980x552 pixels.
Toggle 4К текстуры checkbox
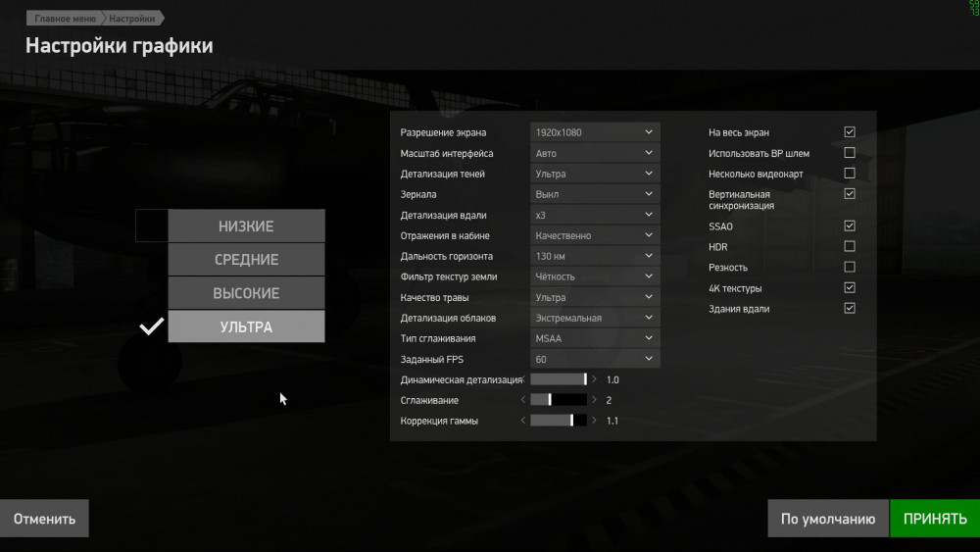850,287
